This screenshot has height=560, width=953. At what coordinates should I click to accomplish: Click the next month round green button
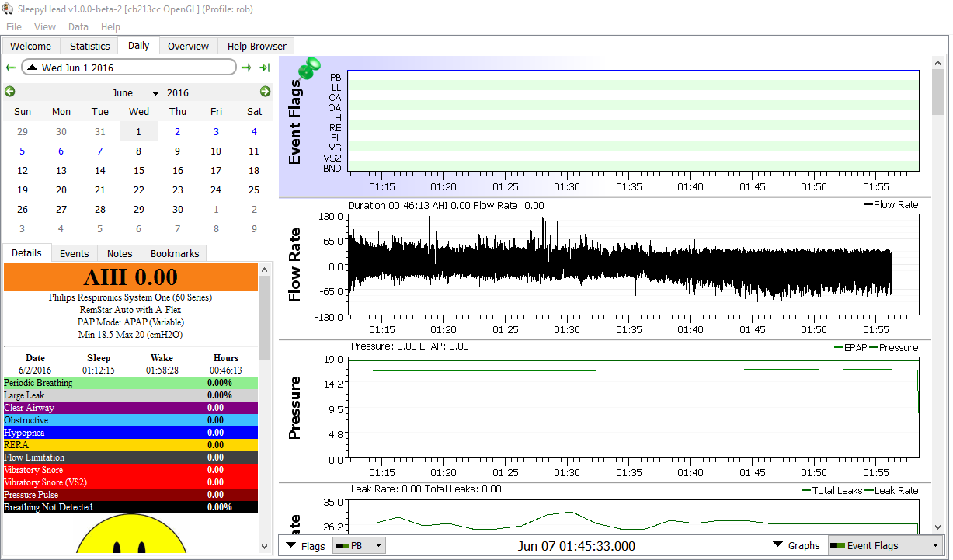pos(265,92)
